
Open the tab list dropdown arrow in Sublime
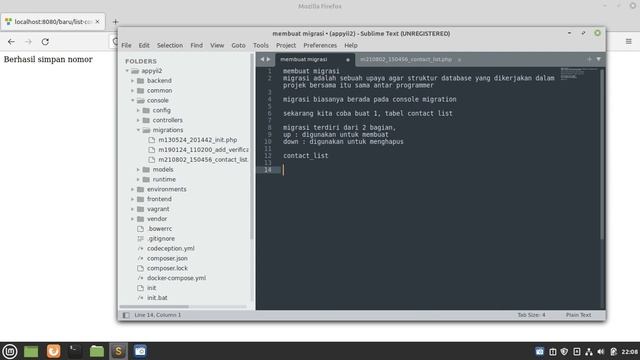point(598,59)
